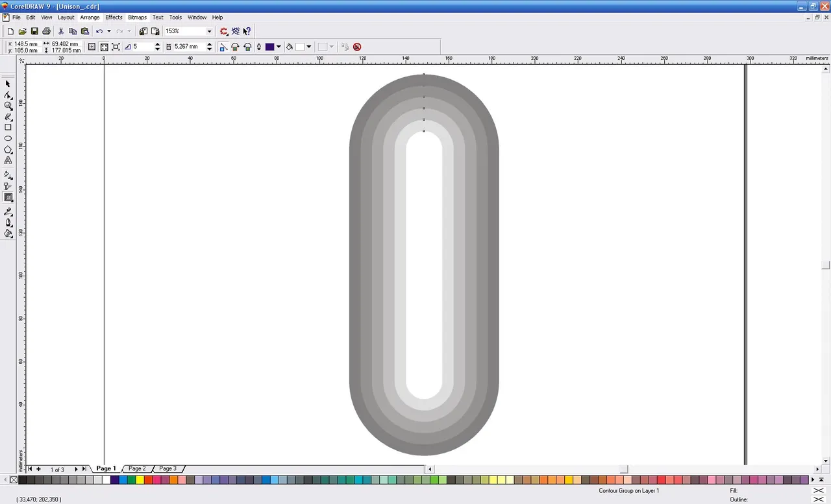Activate the What's This help pointer
The height and width of the screenshot is (504, 831).
pyautogui.click(x=247, y=31)
